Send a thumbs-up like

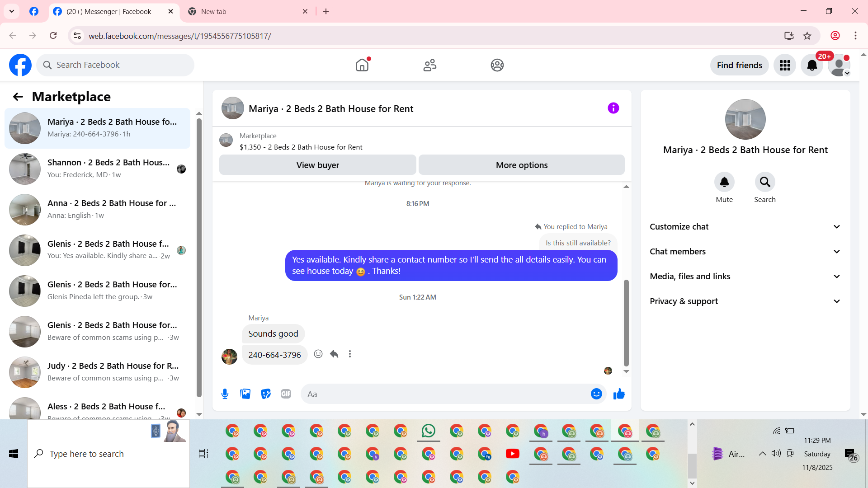click(x=619, y=394)
